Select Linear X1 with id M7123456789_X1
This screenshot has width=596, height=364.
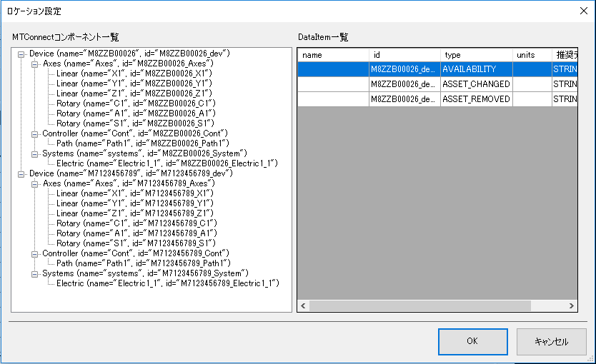coord(135,193)
